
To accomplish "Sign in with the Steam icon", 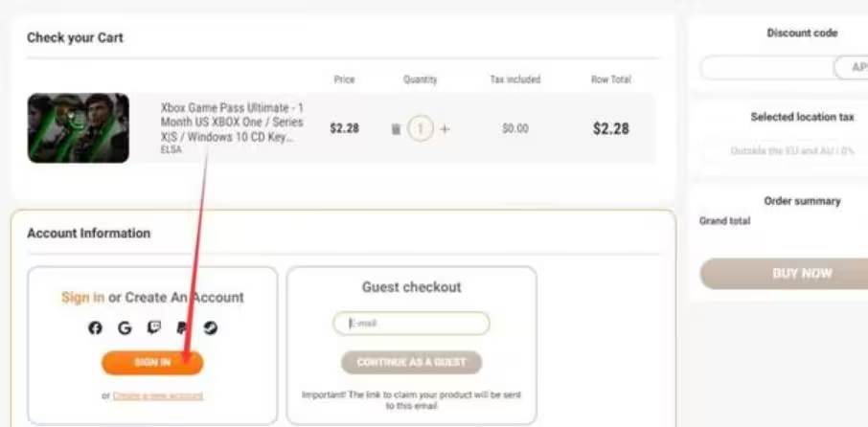I will click(x=210, y=328).
